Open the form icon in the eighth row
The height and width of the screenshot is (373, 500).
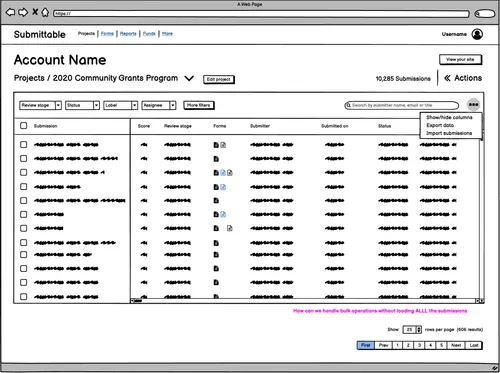216,243
